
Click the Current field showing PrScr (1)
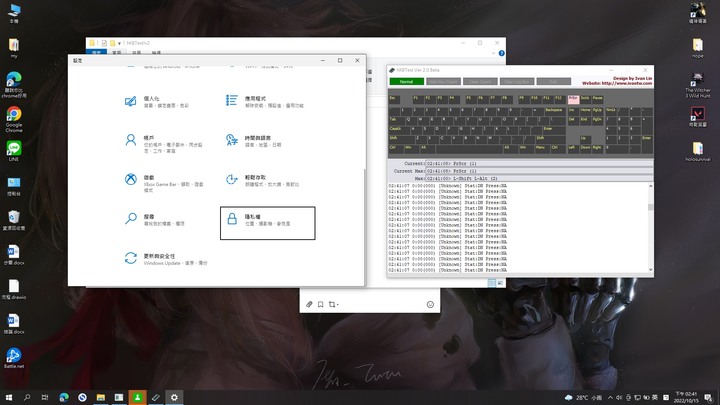click(x=539, y=163)
